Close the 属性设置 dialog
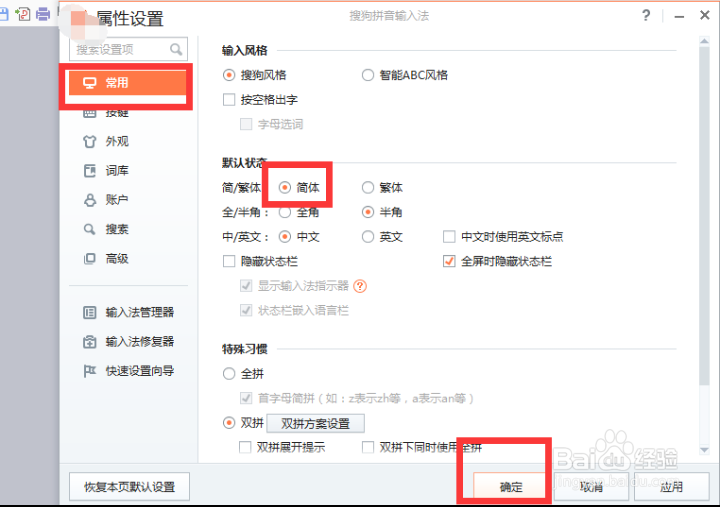Image resolution: width=720 pixels, height=507 pixels. [x=704, y=16]
